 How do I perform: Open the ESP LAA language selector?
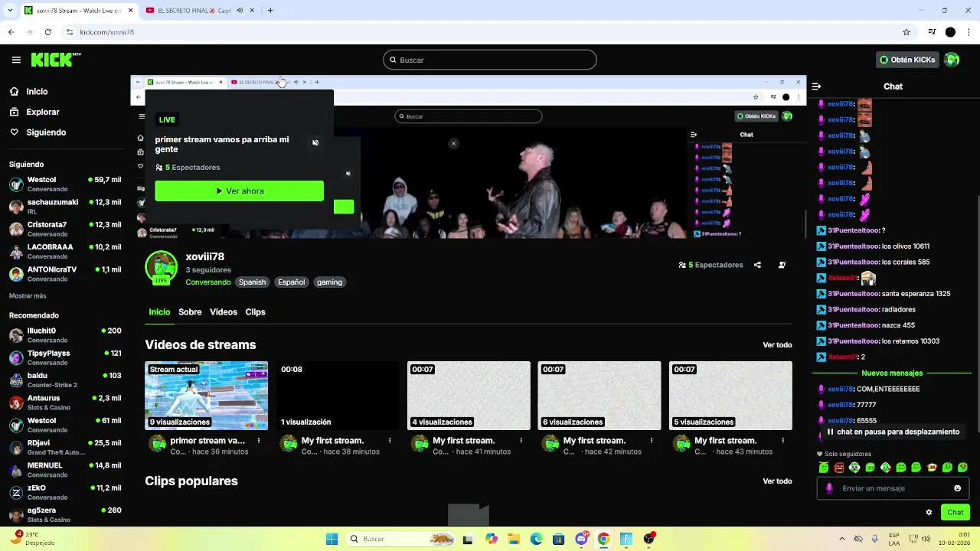895,539
